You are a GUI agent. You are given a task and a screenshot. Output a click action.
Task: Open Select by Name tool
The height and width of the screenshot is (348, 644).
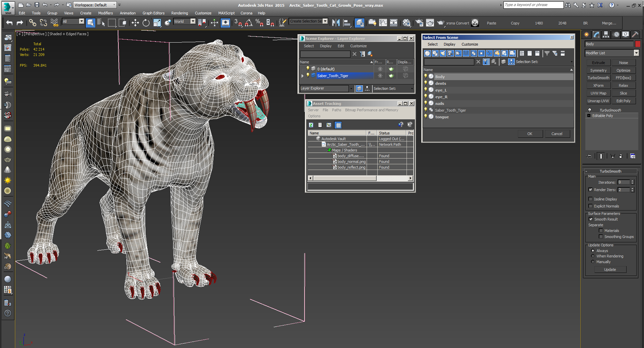click(x=101, y=23)
